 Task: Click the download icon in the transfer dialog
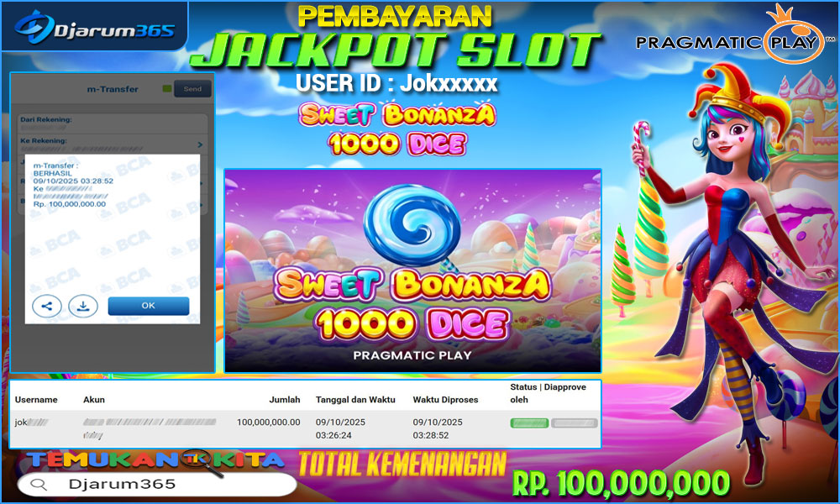(x=83, y=306)
